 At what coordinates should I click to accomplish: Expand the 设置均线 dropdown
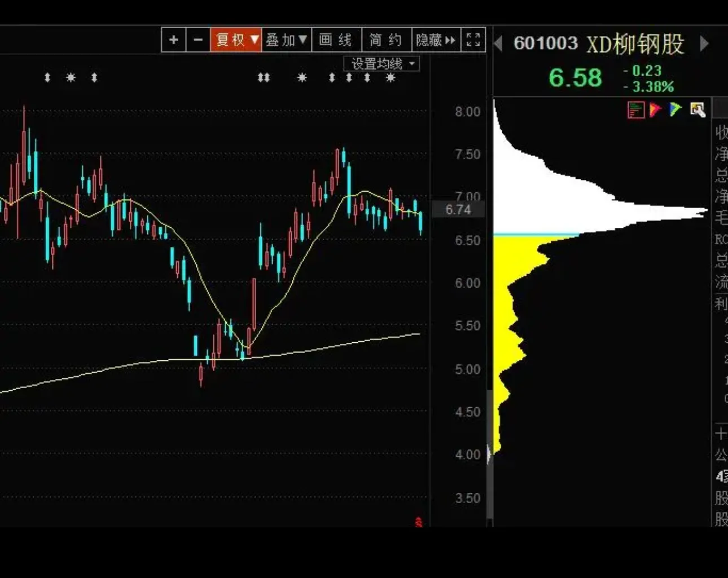[x=382, y=64]
